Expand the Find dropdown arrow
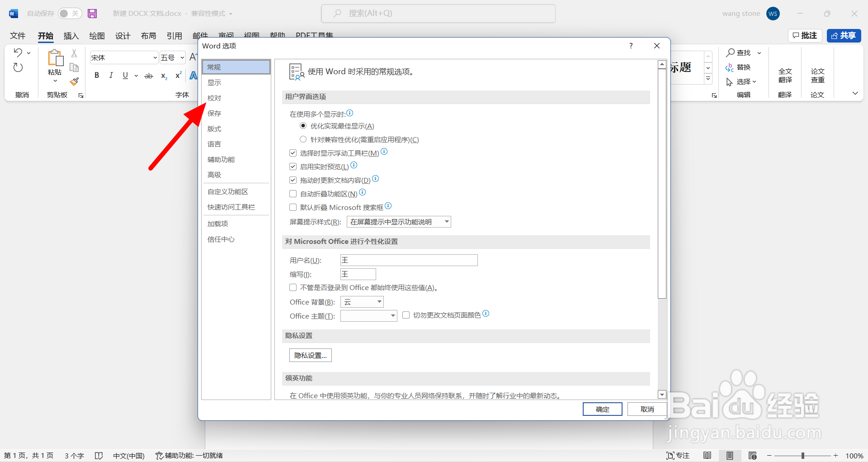 pyautogui.click(x=759, y=53)
